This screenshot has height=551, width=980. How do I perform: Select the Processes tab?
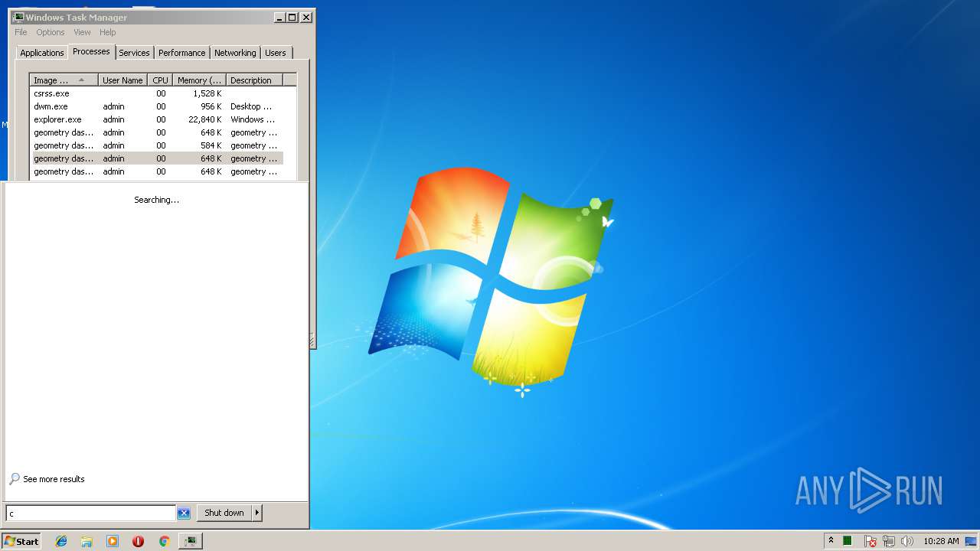pos(91,51)
